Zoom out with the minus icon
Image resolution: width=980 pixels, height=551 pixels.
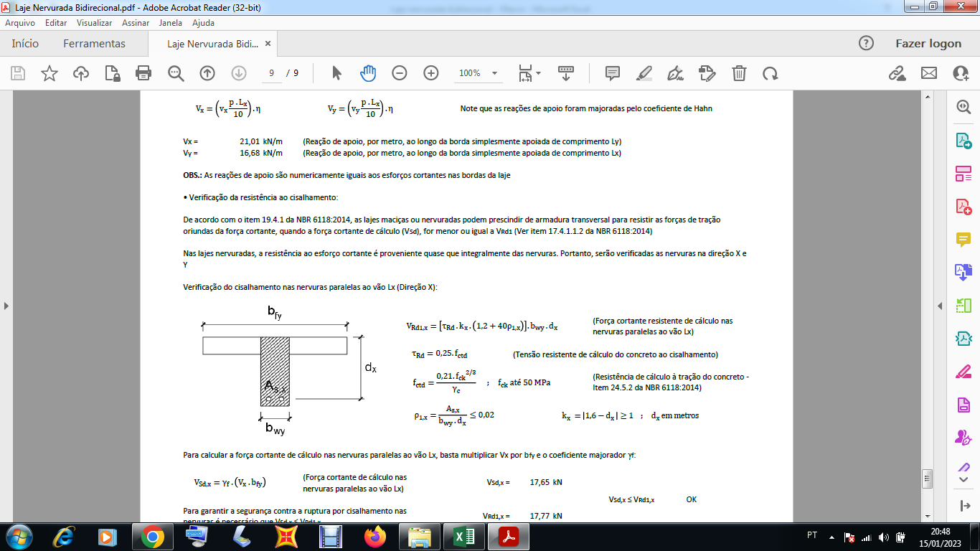point(400,73)
